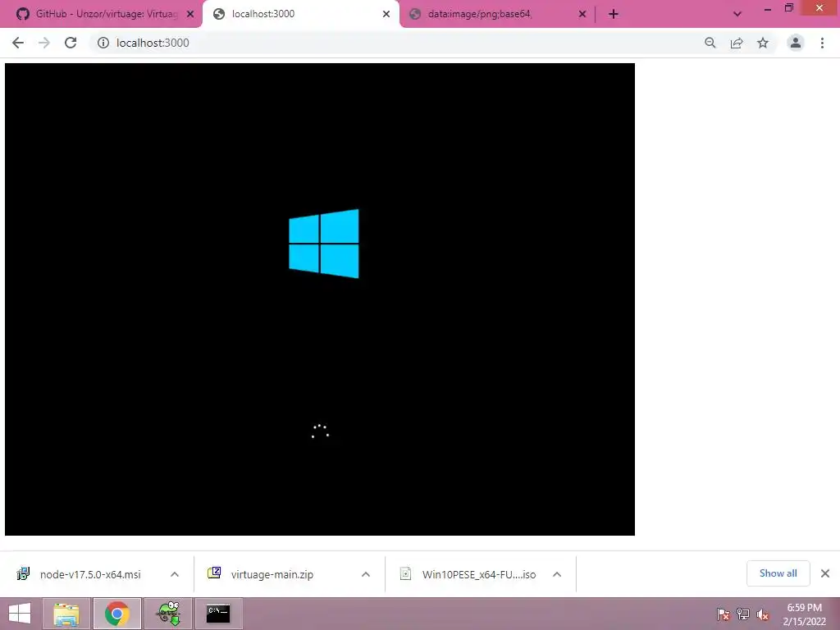The width and height of the screenshot is (840, 630).
Task: Expand options for virtuage-main.zip
Action: coord(366,574)
